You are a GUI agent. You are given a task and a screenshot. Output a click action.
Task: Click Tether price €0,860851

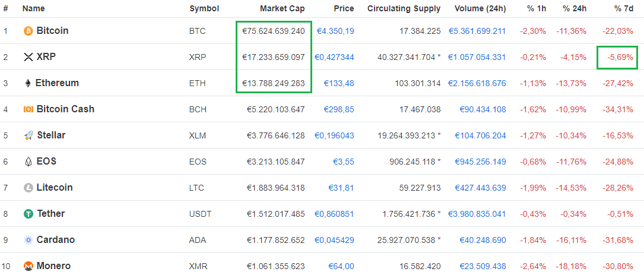click(x=334, y=214)
